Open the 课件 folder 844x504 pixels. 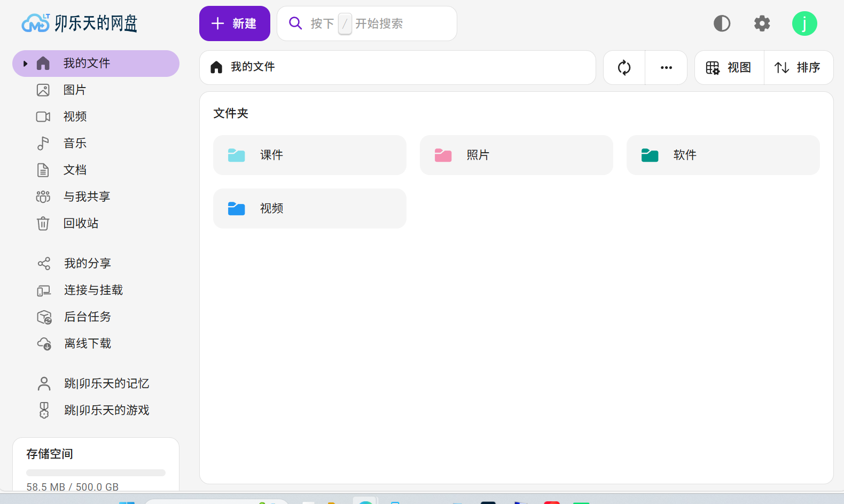(x=309, y=155)
